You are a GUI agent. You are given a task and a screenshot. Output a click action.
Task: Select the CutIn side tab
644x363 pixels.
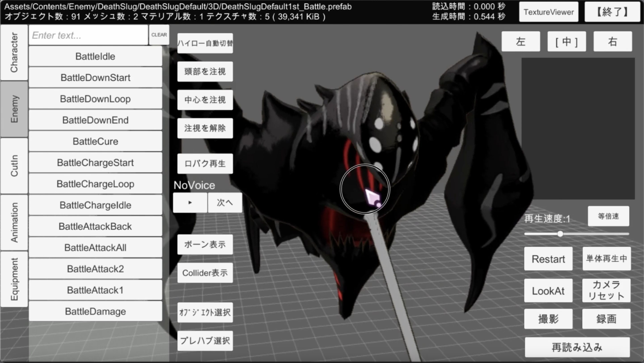pyautogui.click(x=14, y=166)
